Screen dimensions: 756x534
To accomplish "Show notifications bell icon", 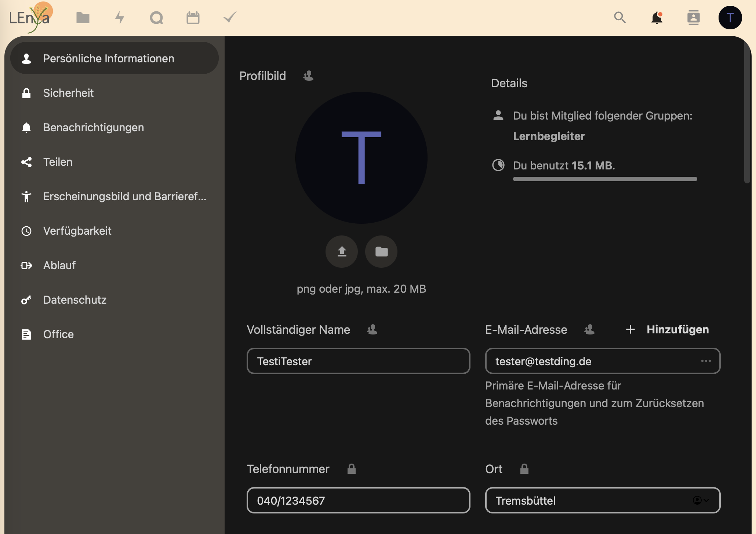I will [x=657, y=18].
